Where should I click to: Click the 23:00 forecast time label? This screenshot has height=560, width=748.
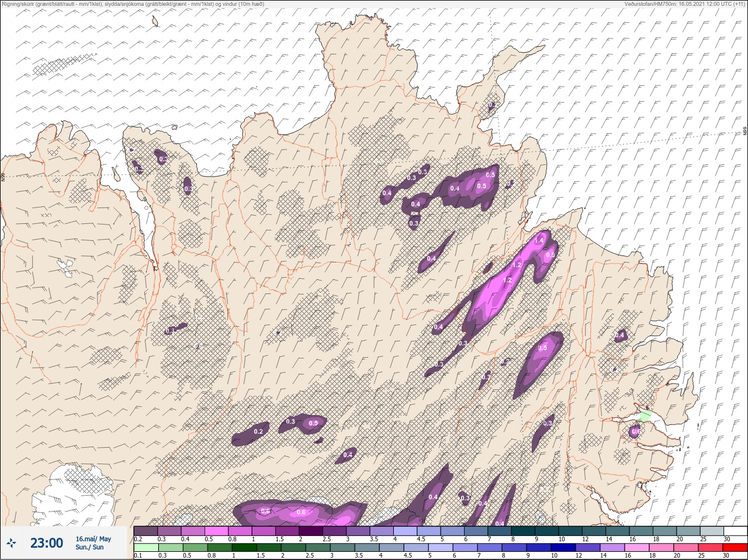(x=47, y=544)
